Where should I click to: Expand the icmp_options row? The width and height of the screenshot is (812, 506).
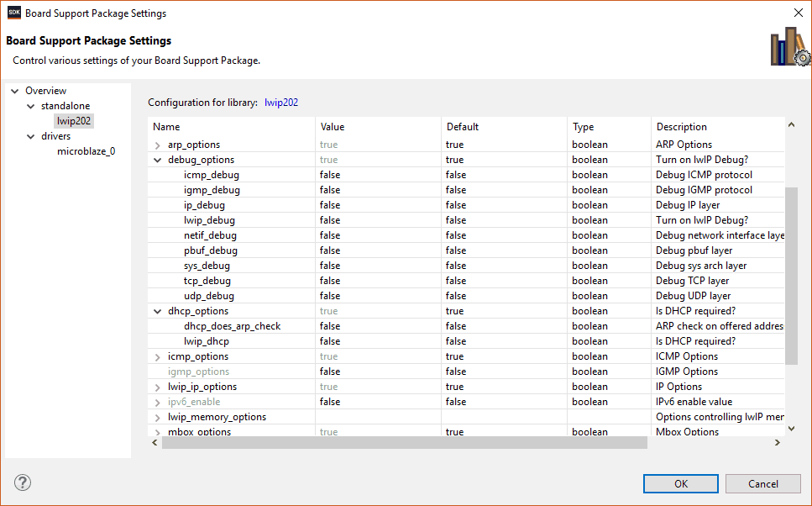pyautogui.click(x=158, y=356)
